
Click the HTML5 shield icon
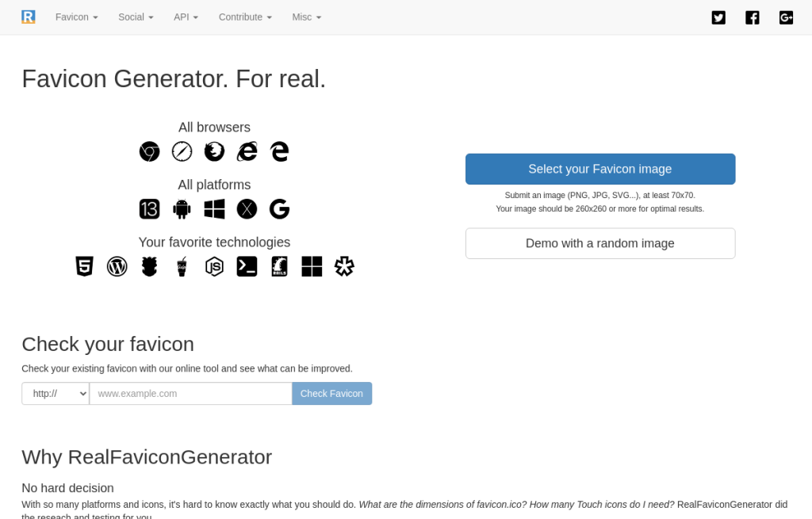pyautogui.click(x=84, y=266)
